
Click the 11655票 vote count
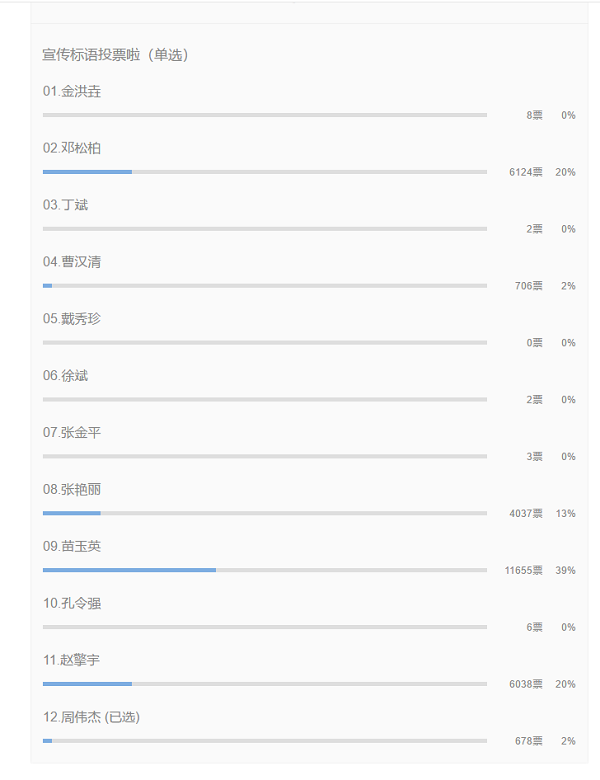pyautogui.click(x=523, y=570)
